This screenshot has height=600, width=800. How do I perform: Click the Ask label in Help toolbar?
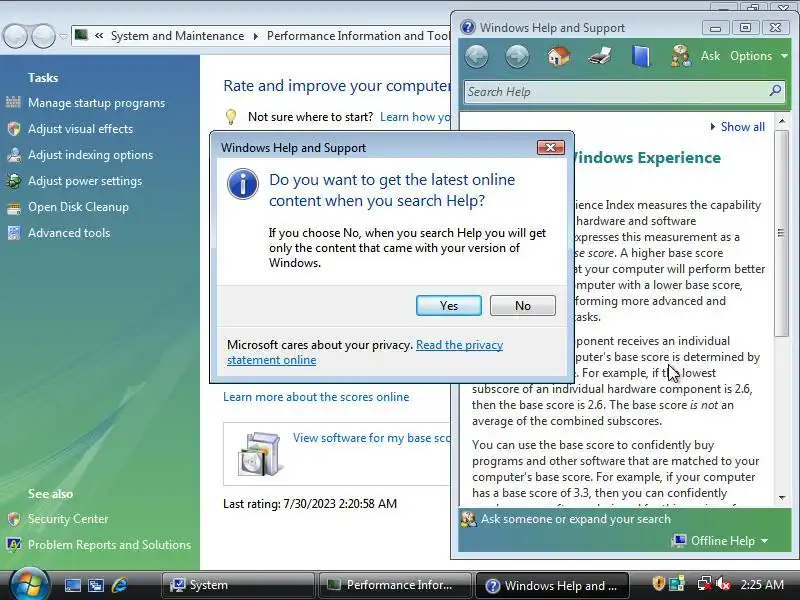tap(710, 56)
